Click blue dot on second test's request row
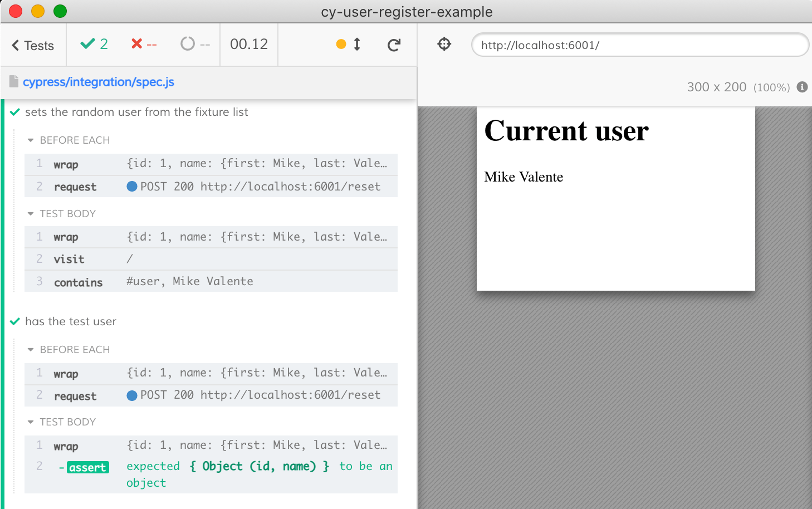The width and height of the screenshot is (812, 509). (x=132, y=396)
